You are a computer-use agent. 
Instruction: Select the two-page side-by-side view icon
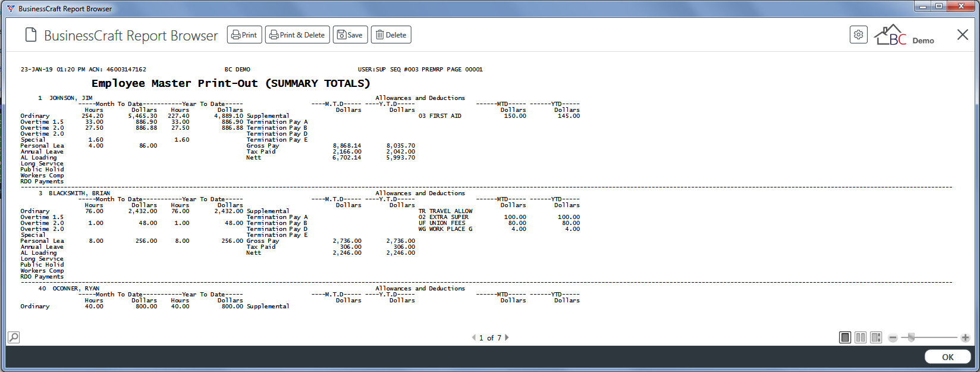pyautogui.click(x=860, y=337)
